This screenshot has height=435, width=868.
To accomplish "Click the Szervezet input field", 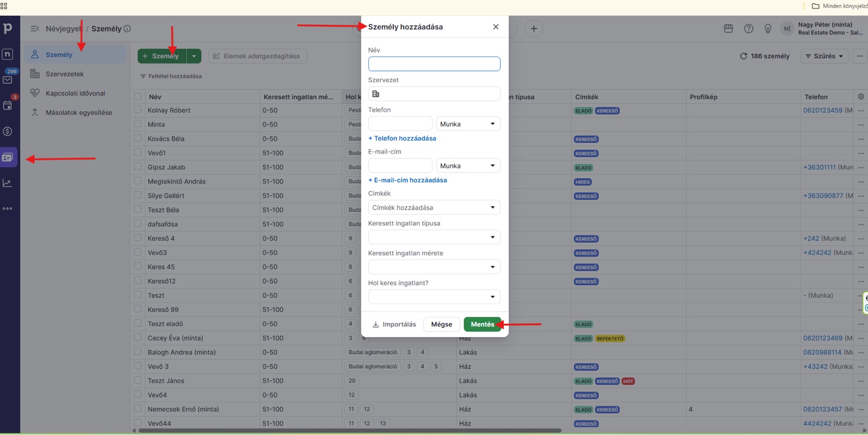I will 434,94.
